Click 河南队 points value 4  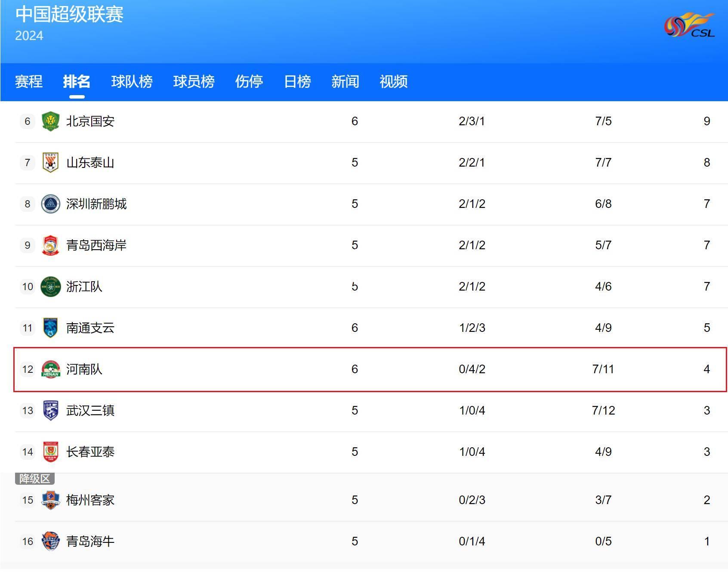(x=707, y=369)
